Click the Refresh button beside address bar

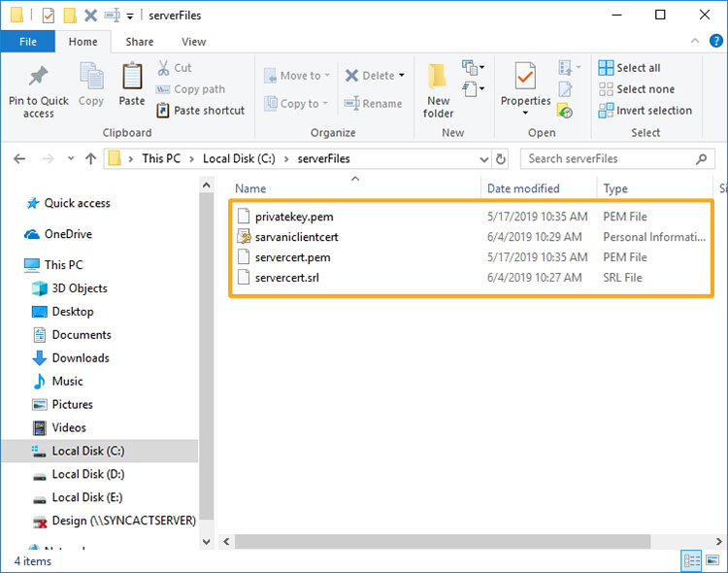click(x=501, y=158)
